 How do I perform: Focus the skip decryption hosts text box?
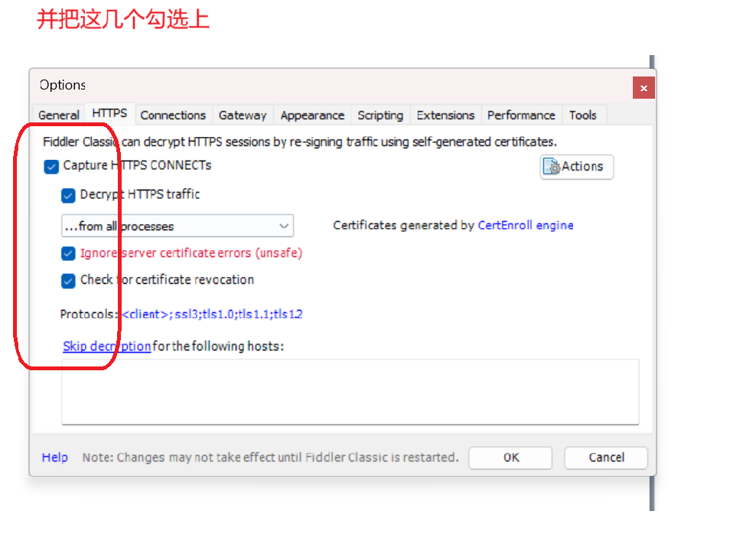[x=350, y=392]
